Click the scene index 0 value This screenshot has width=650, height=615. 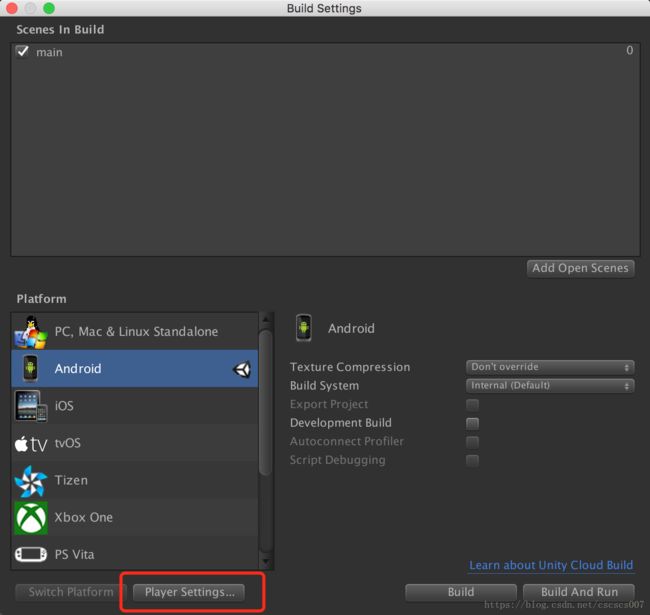pyautogui.click(x=629, y=51)
